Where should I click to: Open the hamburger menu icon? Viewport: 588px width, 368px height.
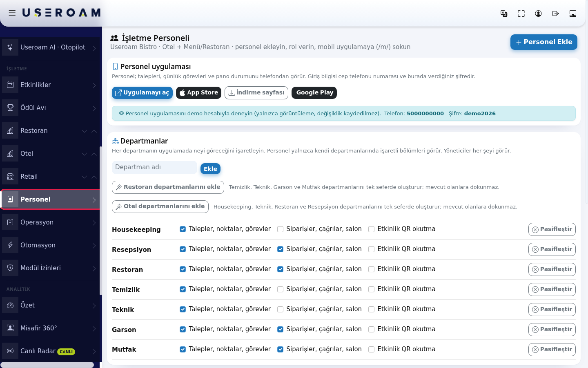tap(12, 13)
